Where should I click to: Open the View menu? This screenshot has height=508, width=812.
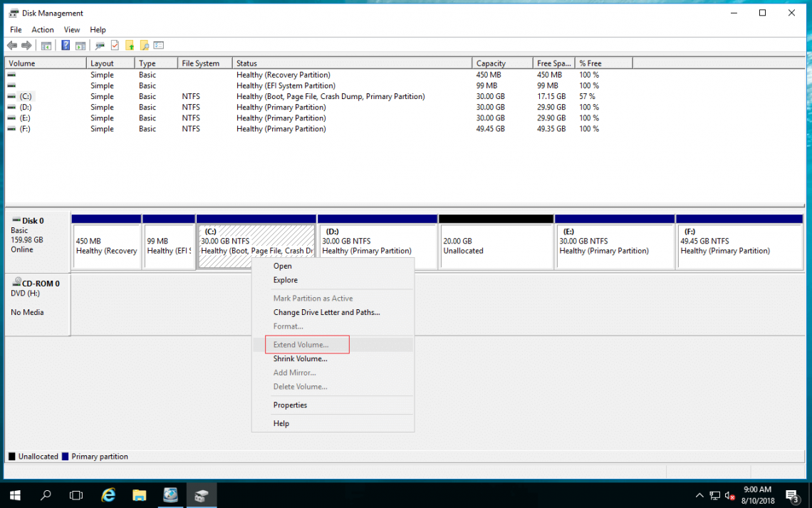pyautogui.click(x=71, y=29)
